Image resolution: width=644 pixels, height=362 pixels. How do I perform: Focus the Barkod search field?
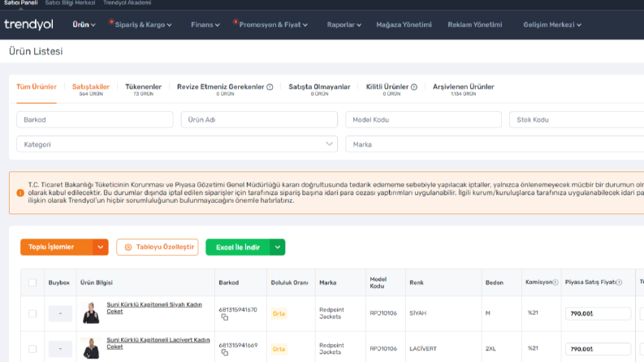tap(95, 119)
